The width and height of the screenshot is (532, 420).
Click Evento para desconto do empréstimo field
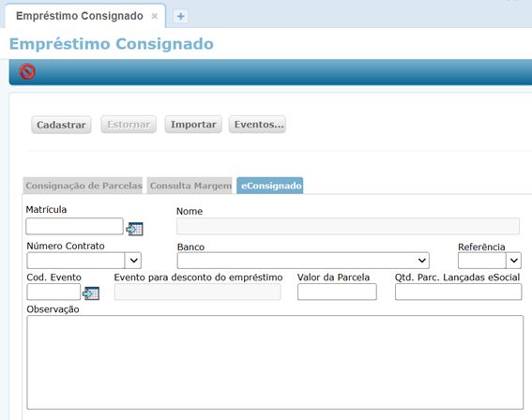(x=197, y=292)
